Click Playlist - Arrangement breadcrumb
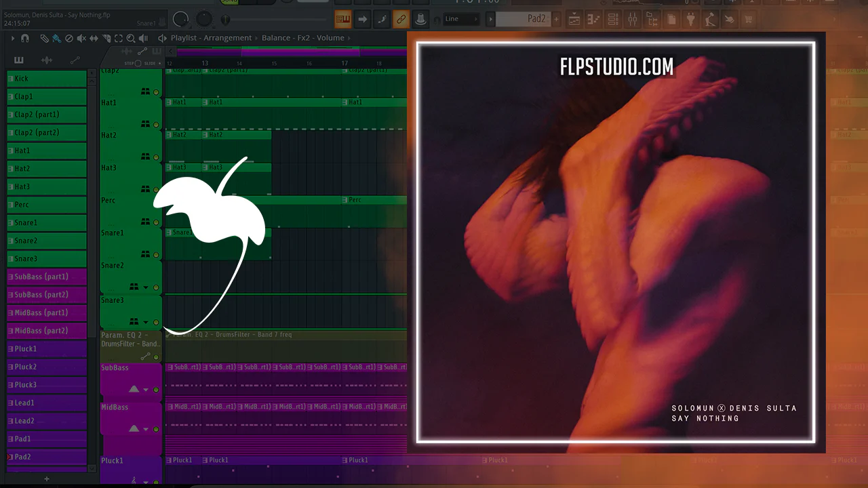868x488 pixels. pyautogui.click(x=211, y=38)
